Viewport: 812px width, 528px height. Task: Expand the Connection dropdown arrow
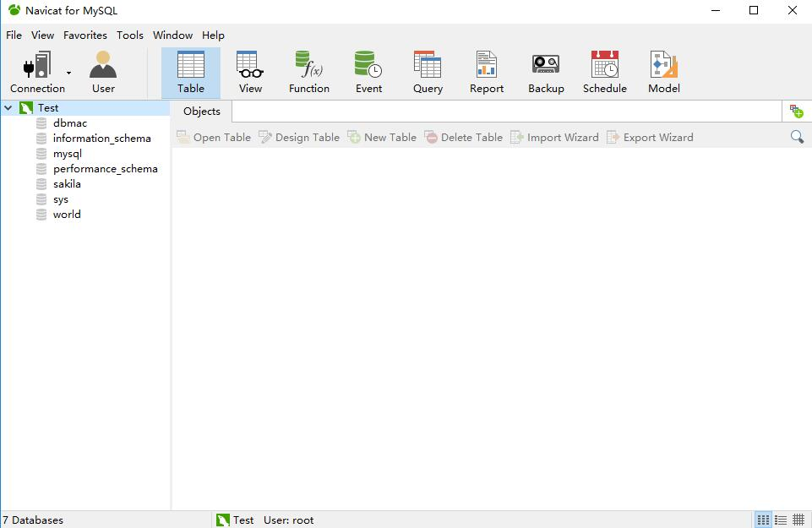[x=69, y=73]
